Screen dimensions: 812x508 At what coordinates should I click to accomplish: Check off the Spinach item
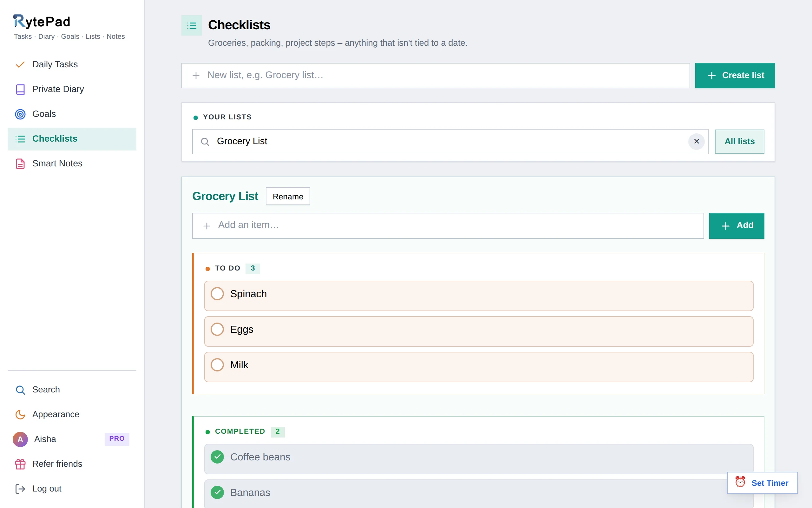tap(217, 294)
